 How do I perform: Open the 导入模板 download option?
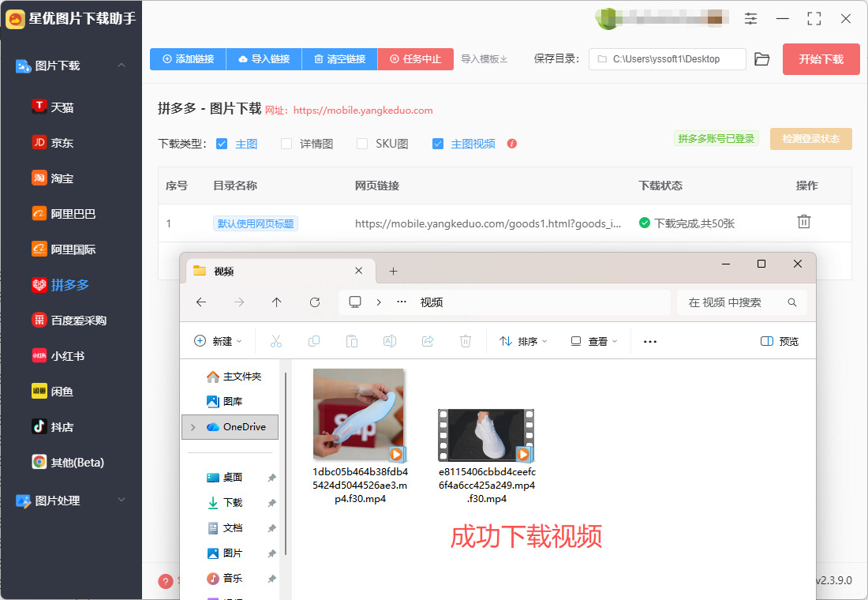(485, 58)
